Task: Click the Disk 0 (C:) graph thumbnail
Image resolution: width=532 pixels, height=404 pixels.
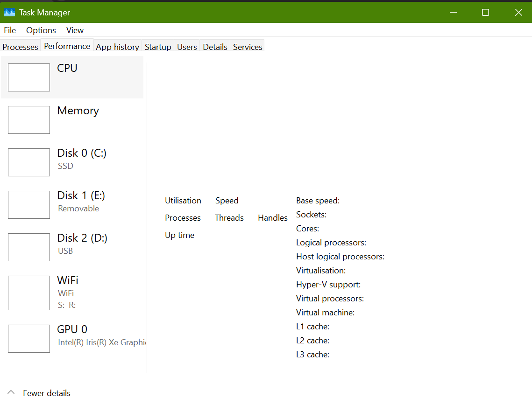Action: [x=29, y=162]
